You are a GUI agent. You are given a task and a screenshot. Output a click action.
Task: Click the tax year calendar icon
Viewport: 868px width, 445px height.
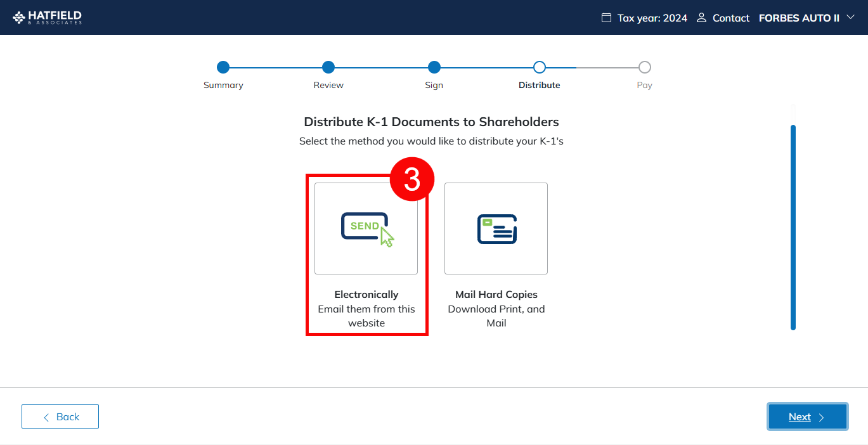tap(607, 18)
